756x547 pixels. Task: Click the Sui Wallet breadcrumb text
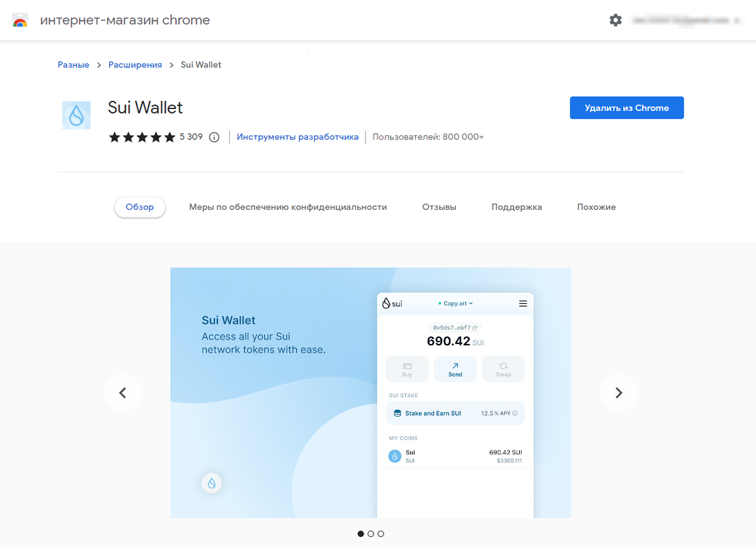[x=201, y=64]
